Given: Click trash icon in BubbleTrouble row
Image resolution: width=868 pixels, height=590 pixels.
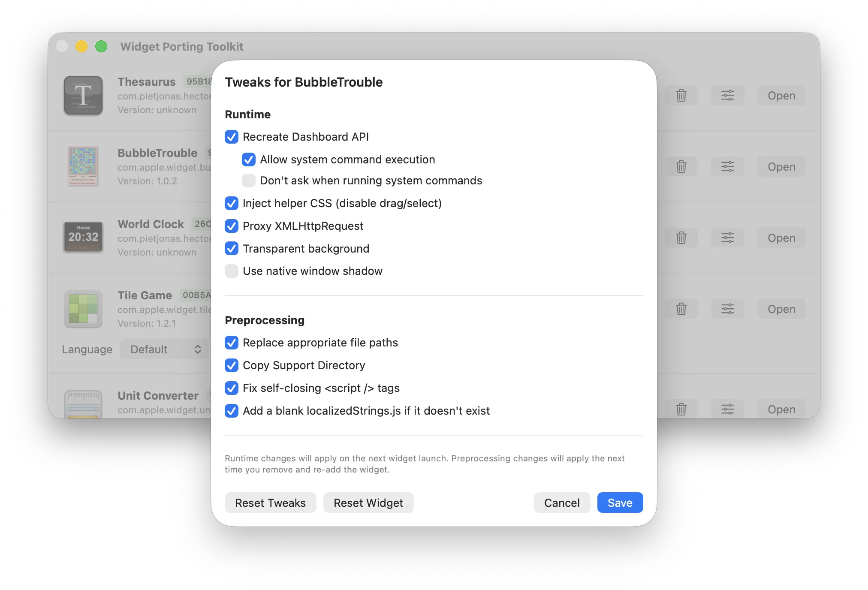Looking at the screenshot, I should [x=681, y=166].
